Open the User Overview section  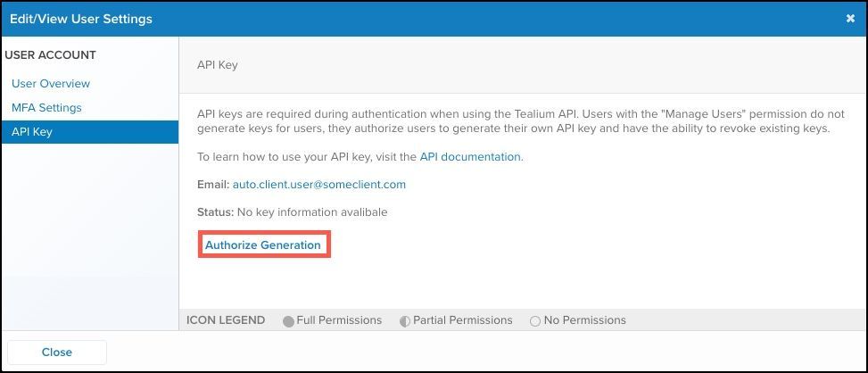pyautogui.click(x=51, y=84)
